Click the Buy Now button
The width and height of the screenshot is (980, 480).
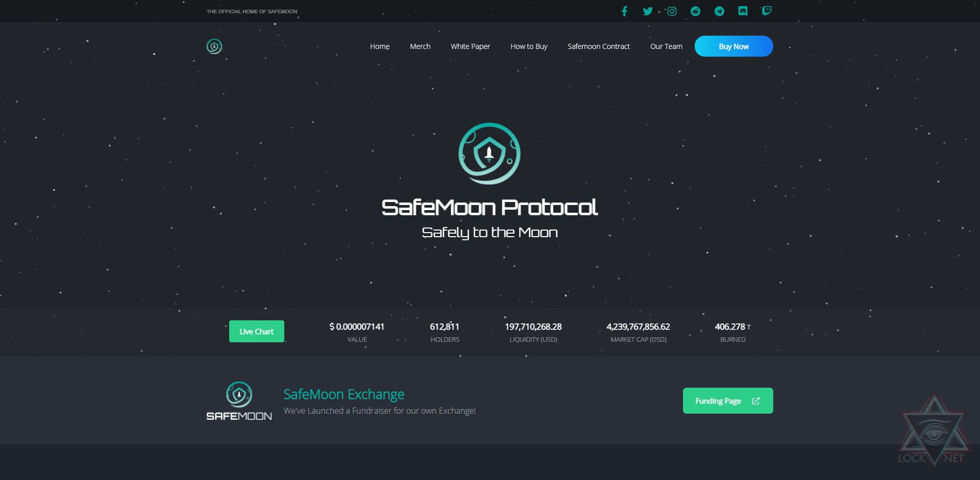733,46
